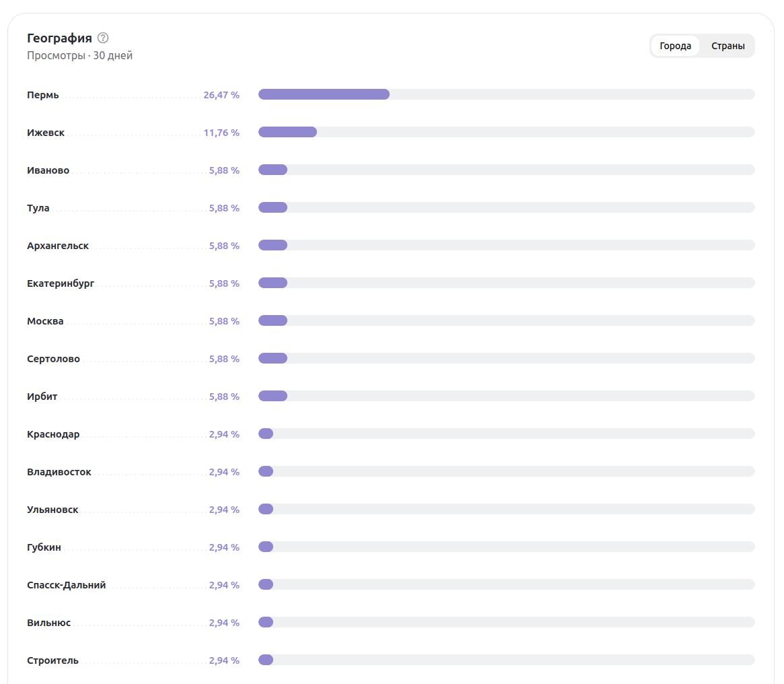Click the Вильнюс row 2,94 % value
This screenshot has width=784, height=684.
224,623
